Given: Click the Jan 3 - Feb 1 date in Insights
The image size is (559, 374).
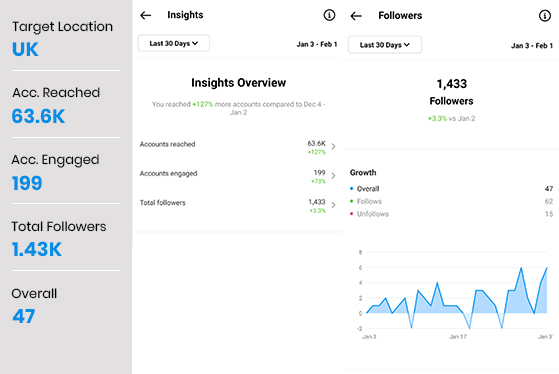Looking at the screenshot, I should coord(317,44).
